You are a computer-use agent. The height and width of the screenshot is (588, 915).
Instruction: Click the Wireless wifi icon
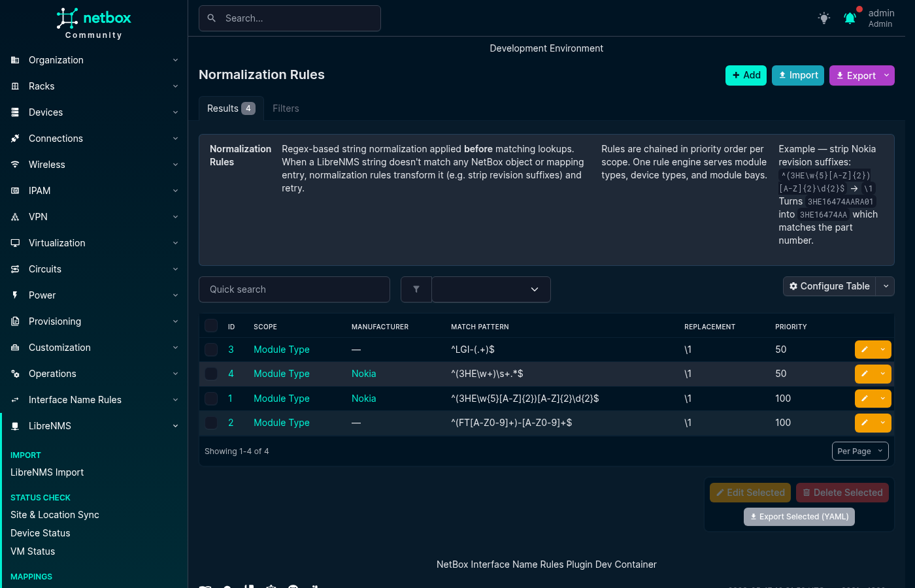click(15, 165)
